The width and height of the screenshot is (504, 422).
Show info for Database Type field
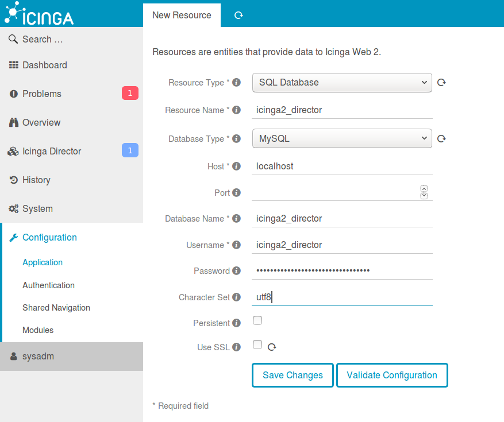coord(237,138)
